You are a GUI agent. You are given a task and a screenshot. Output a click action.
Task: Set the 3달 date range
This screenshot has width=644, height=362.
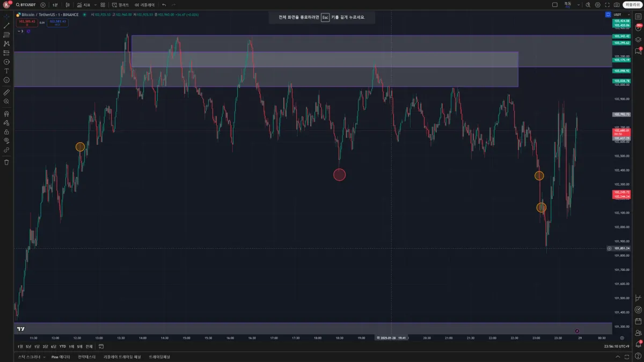coord(45,346)
